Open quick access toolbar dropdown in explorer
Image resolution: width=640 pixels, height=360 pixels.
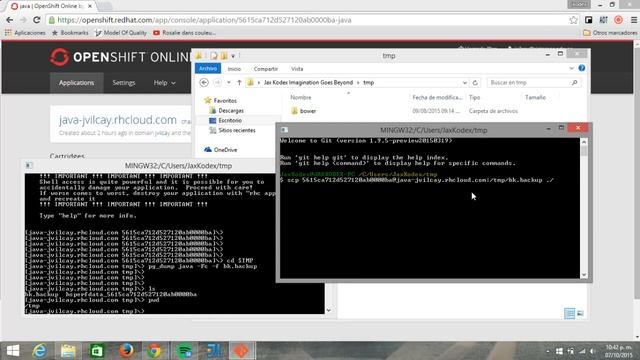tap(233, 56)
